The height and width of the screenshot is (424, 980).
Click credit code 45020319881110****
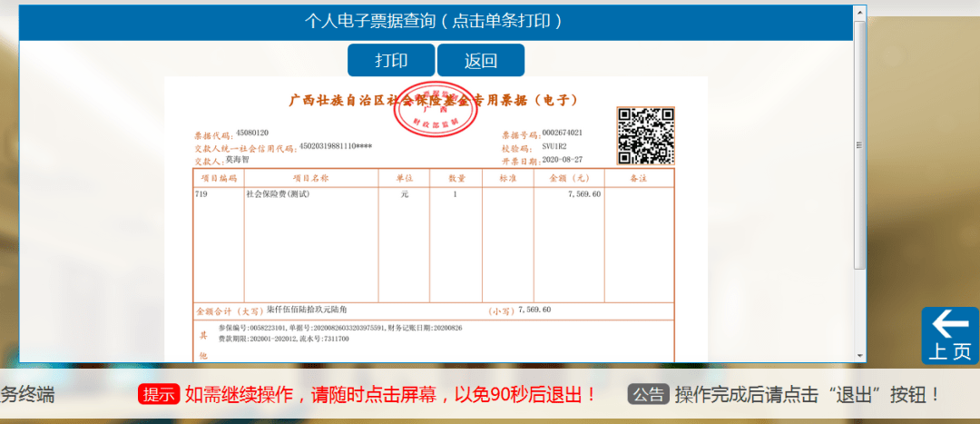coord(336,146)
